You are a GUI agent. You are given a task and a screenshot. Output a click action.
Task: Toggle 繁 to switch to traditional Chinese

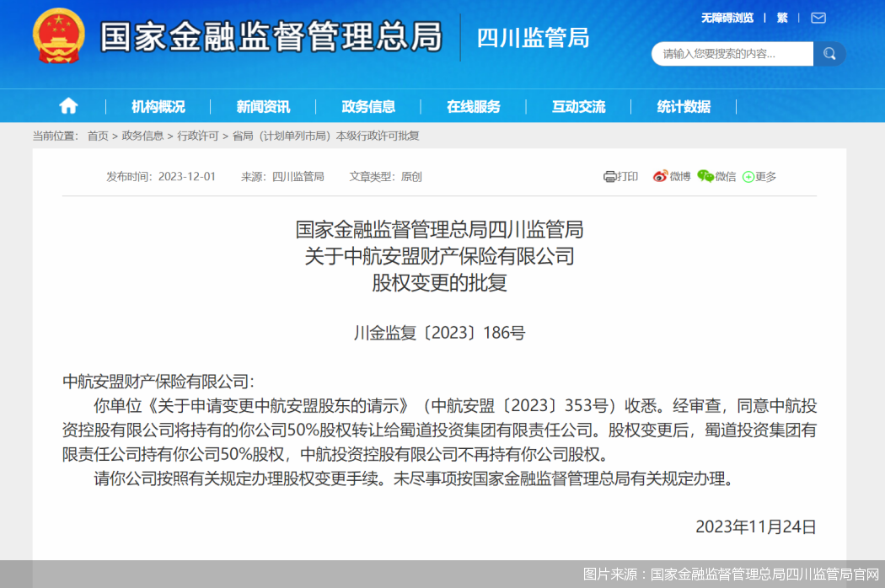point(782,17)
